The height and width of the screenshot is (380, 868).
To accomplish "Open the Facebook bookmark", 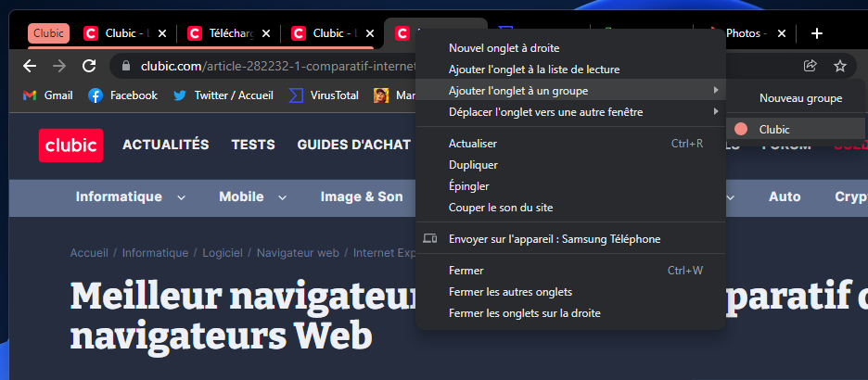I will coord(123,95).
